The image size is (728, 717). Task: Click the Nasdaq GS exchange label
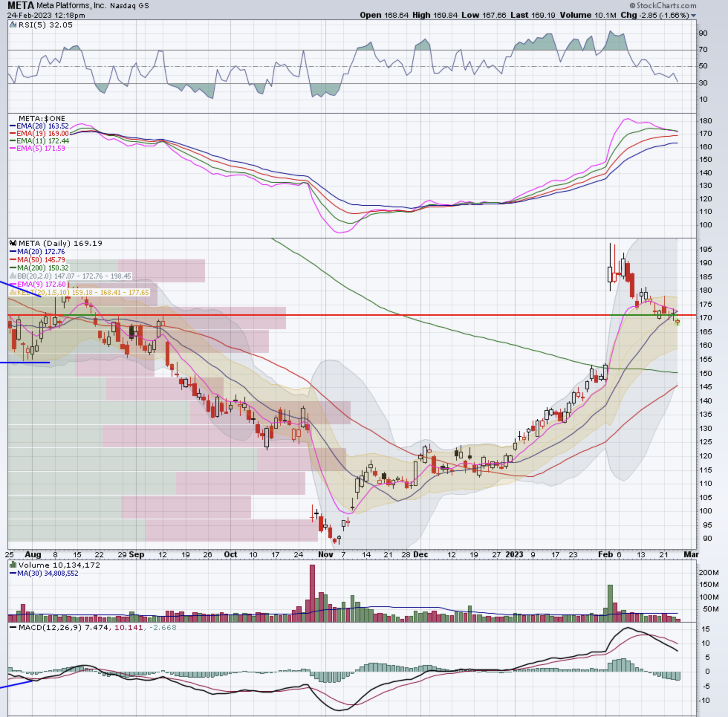pyautogui.click(x=130, y=6)
